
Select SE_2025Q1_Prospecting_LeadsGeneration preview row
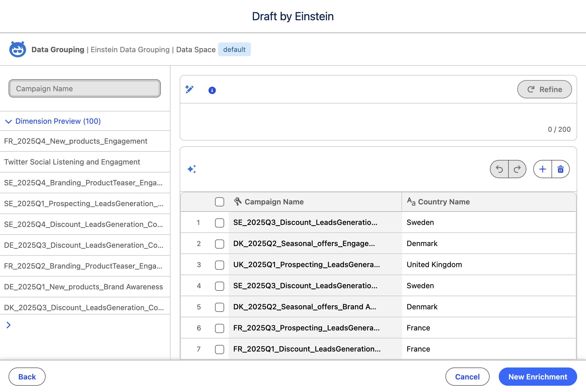pyautogui.click(x=85, y=204)
